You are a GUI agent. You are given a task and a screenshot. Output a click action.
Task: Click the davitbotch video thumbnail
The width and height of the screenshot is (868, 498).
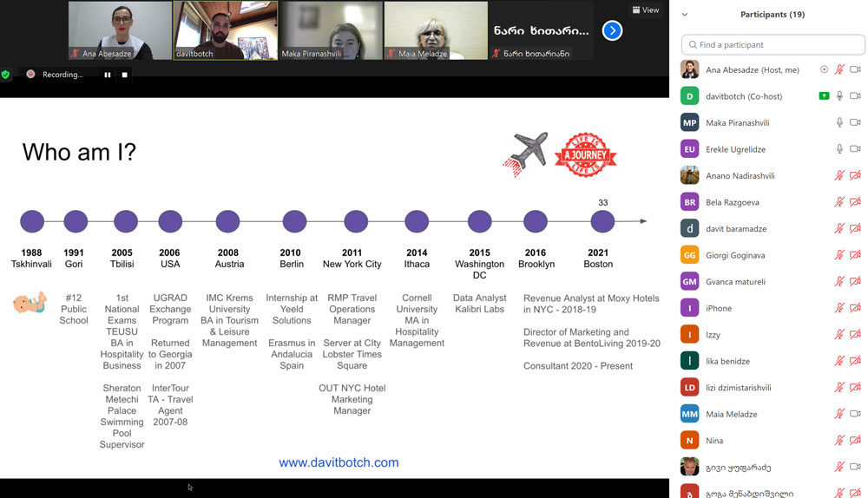(225, 30)
